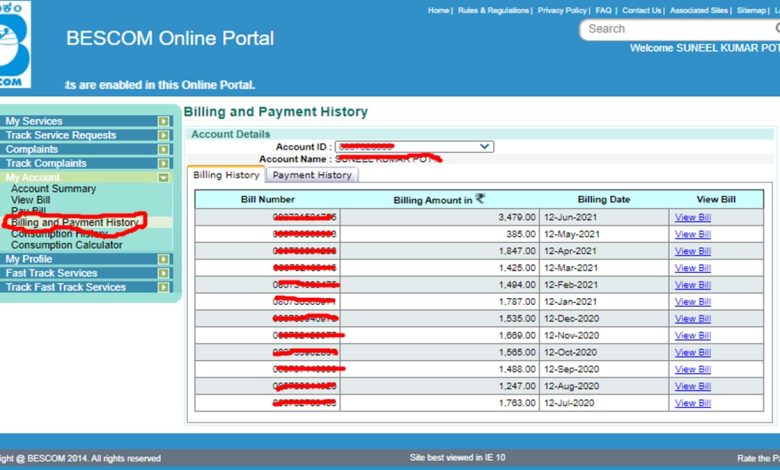Click the Track Complaints arrow icon

[164, 163]
